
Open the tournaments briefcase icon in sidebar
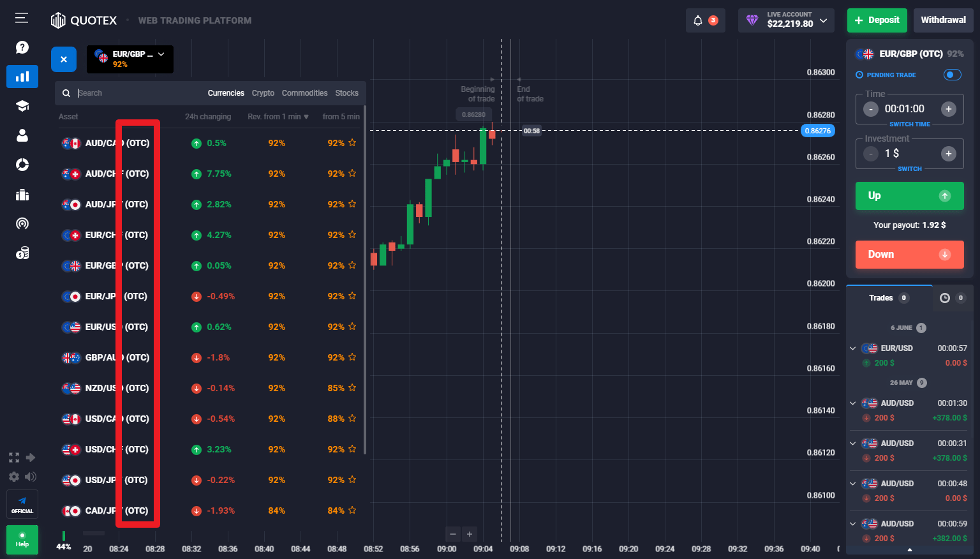[x=22, y=195]
